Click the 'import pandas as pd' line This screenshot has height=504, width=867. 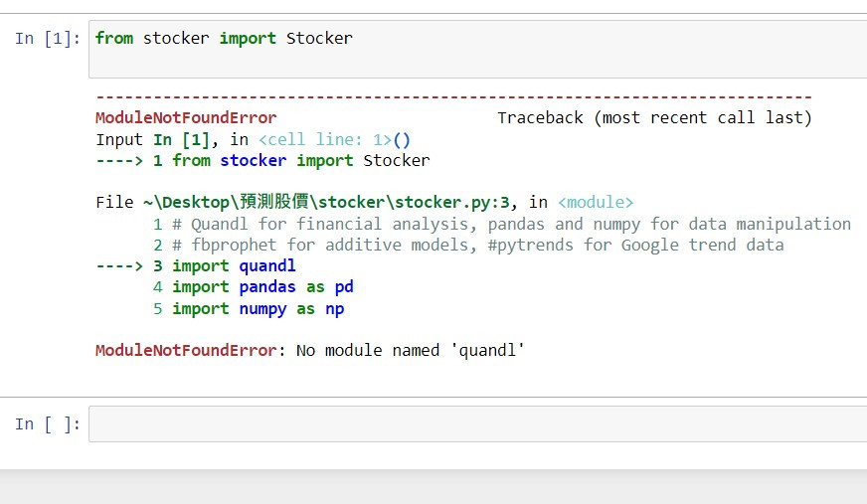point(262,287)
